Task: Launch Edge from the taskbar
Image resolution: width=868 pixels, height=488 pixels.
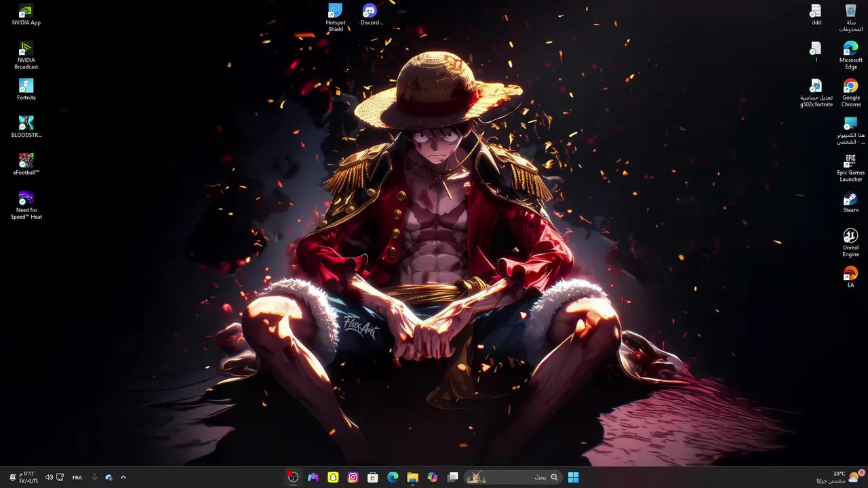Action: [393, 477]
